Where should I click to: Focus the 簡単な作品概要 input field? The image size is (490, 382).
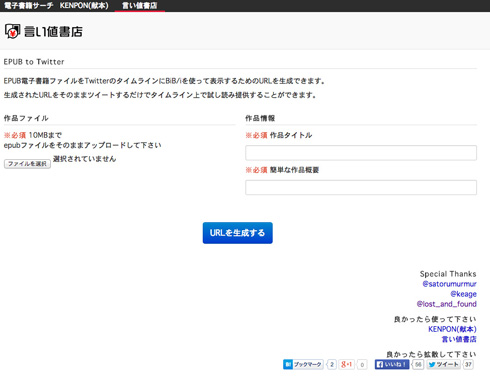pyautogui.click(x=361, y=187)
